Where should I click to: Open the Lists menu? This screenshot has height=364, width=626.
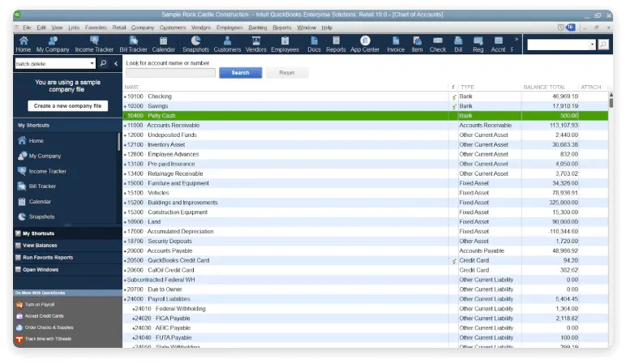pos(74,28)
